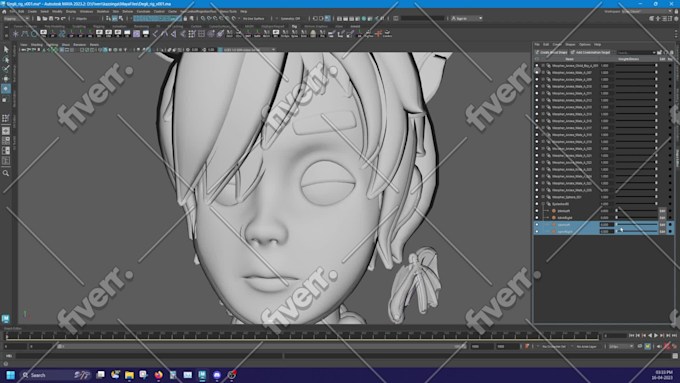Open the No Anim Layer dropdown
680x383 pixels.
(x=587, y=346)
